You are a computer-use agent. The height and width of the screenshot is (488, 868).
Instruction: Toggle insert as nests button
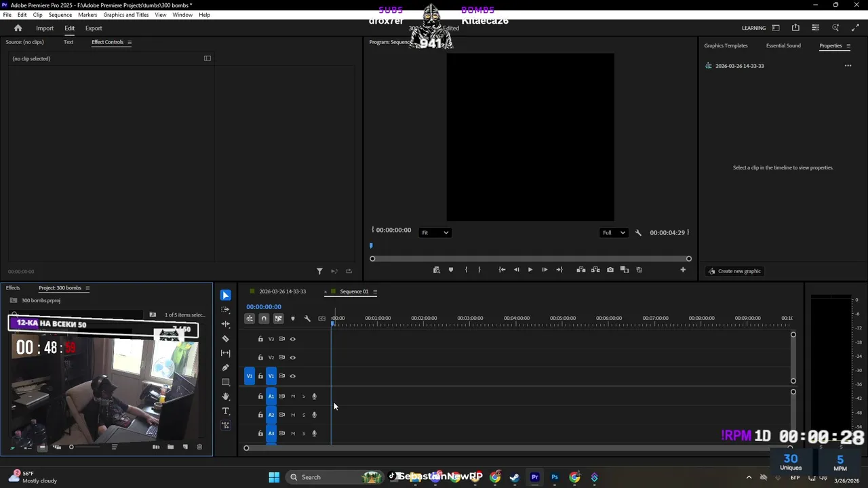click(x=250, y=319)
